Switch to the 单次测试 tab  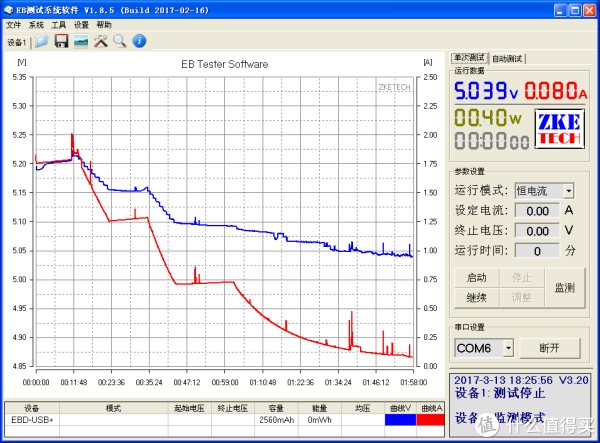click(470, 58)
